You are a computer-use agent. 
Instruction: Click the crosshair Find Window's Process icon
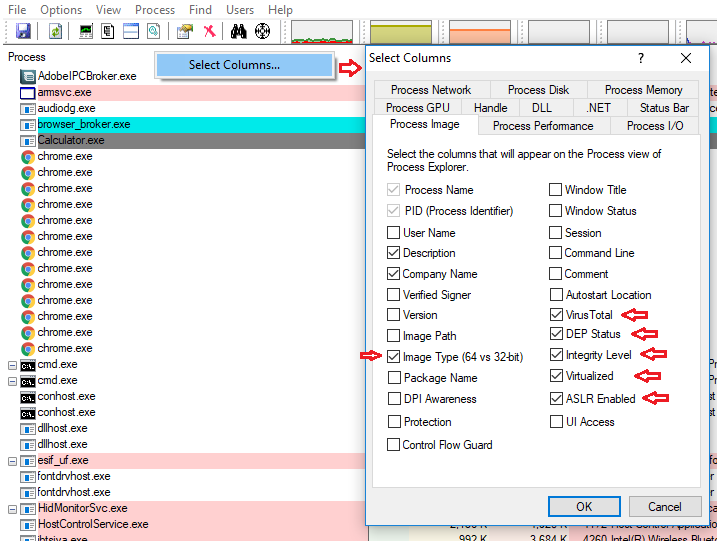pos(262,31)
